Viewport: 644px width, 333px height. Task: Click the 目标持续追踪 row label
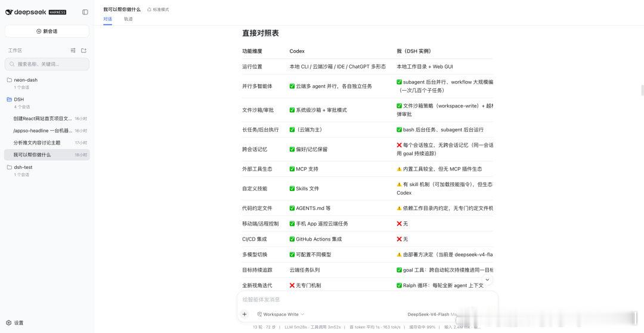pos(257,270)
